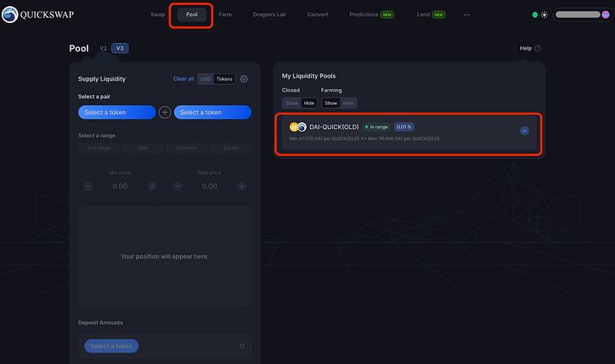
Task: Click the wallet avatar icon
Action: tap(606, 15)
